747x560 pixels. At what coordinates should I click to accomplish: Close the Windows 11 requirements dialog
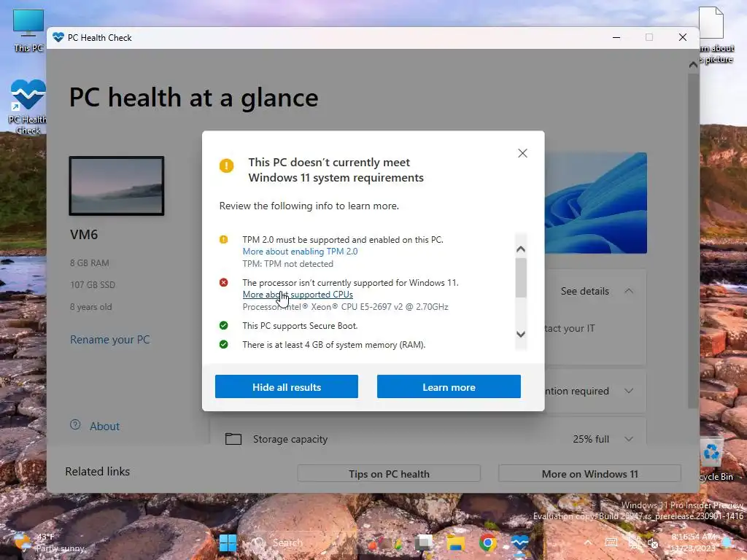[522, 153]
